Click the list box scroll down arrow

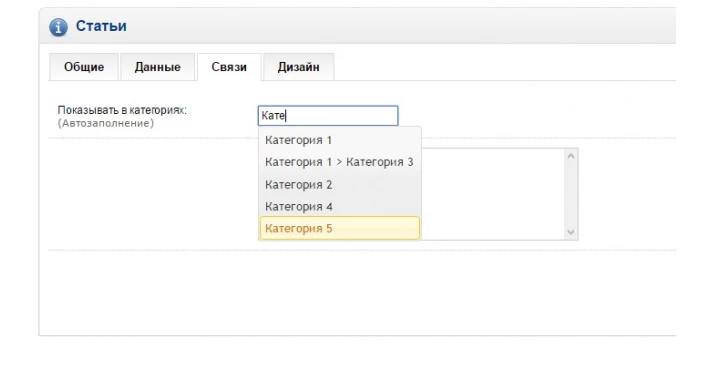click(x=571, y=232)
